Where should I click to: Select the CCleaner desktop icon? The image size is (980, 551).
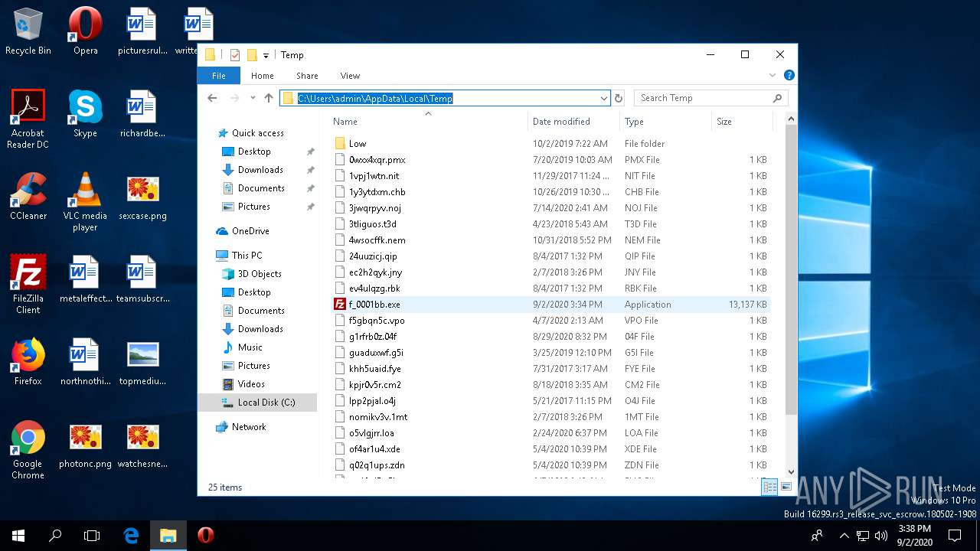coord(28,196)
